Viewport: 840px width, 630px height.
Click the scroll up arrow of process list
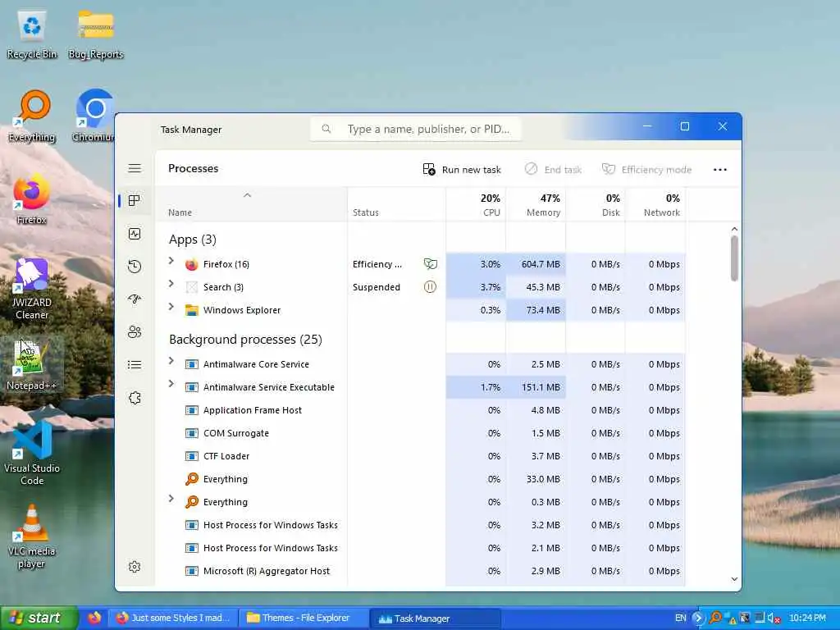pyautogui.click(x=734, y=230)
